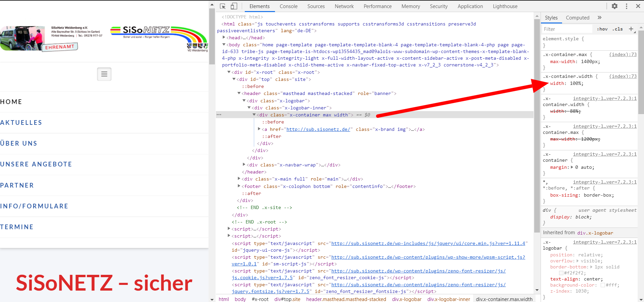Viewport: 644px width, 302px height.
Task: Open the Lighthouse tab
Action: 505,6
